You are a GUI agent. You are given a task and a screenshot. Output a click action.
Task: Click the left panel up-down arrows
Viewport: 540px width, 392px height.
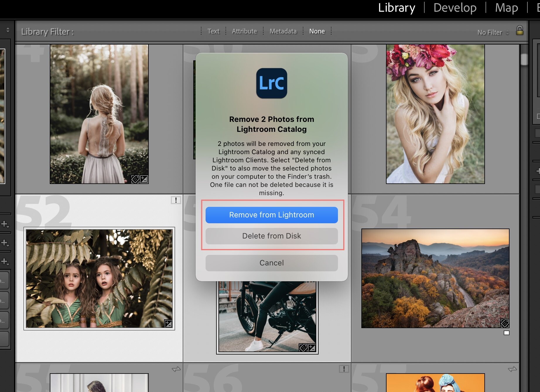click(x=8, y=30)
